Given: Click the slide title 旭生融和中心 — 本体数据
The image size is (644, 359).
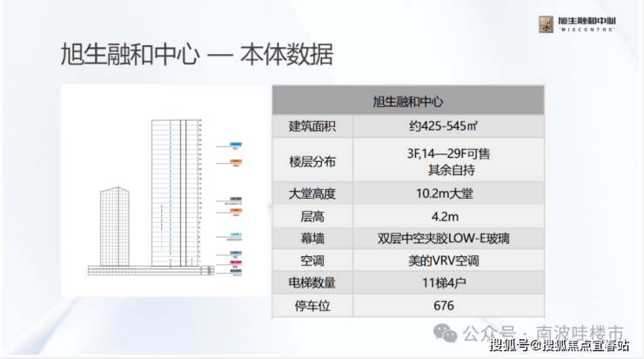Looking at the screenshot, I should (x=197, y=54).
